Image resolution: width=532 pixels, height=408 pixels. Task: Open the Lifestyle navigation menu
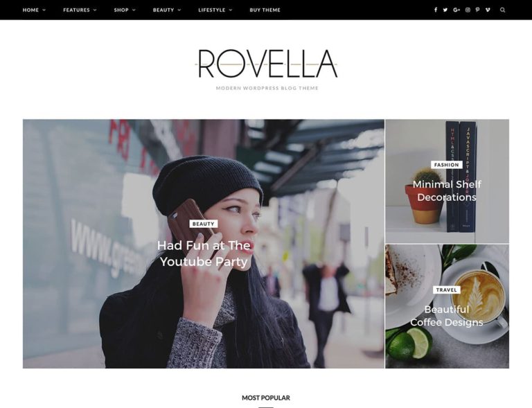215,10
